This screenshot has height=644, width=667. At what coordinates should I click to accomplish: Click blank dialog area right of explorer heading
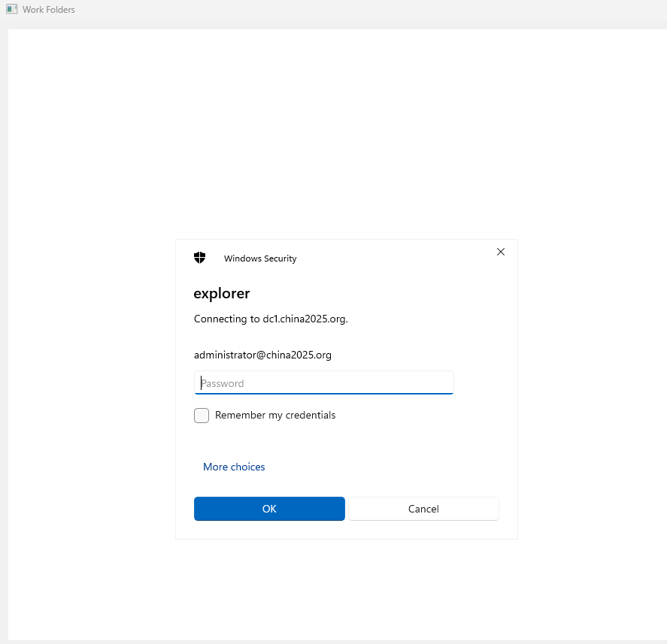click(x=374, y=294)
